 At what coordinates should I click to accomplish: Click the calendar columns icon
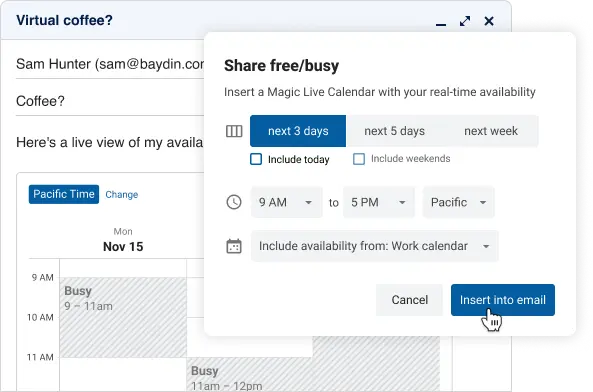coord(234,131)
